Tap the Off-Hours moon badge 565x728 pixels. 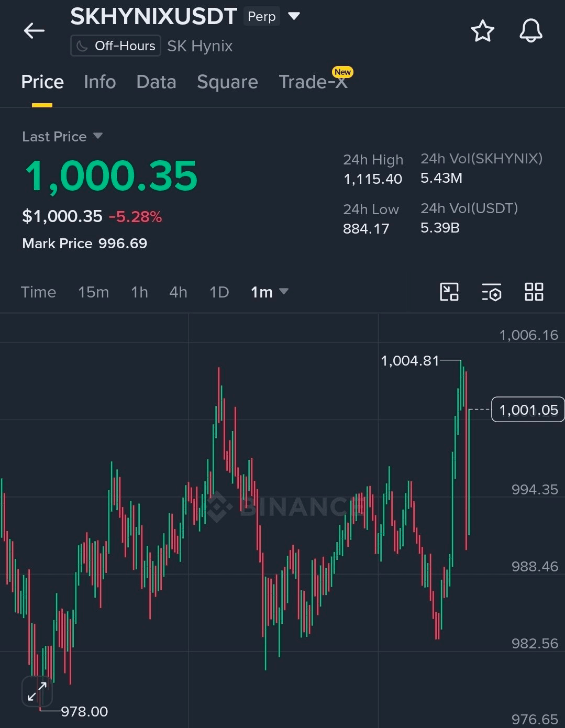116,46
